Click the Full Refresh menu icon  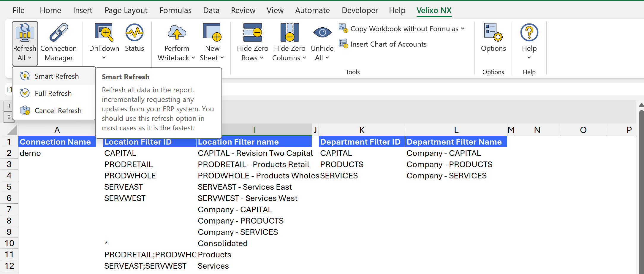pos(25,93)
